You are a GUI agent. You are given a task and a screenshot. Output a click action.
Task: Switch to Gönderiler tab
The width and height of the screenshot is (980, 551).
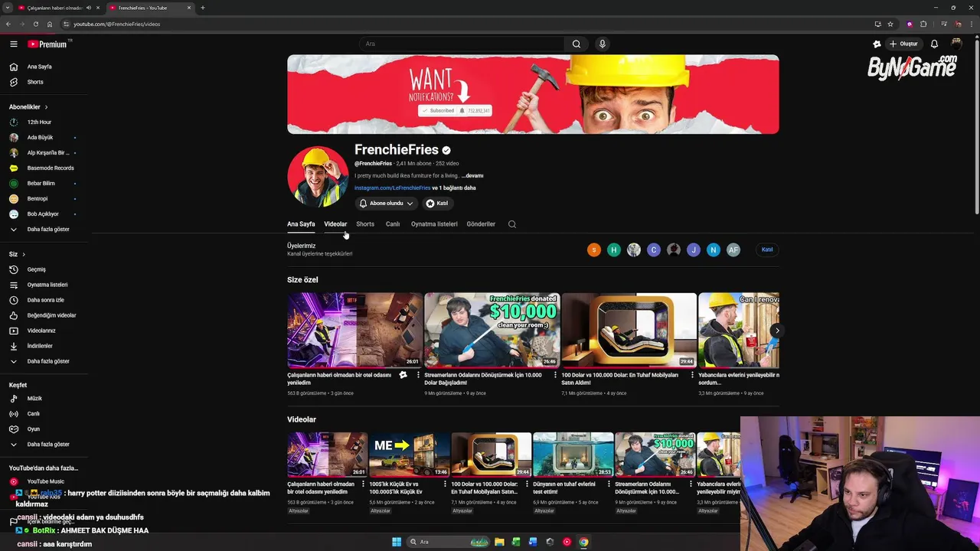click(x=481, y=224)
